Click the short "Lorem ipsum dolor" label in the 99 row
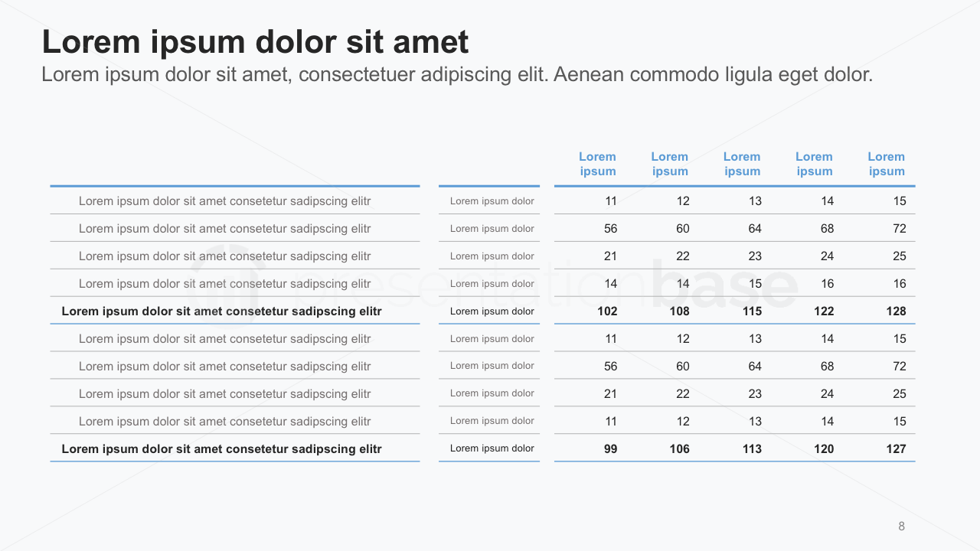This screenshot has height=551, width=980. [x=492, y=448]
